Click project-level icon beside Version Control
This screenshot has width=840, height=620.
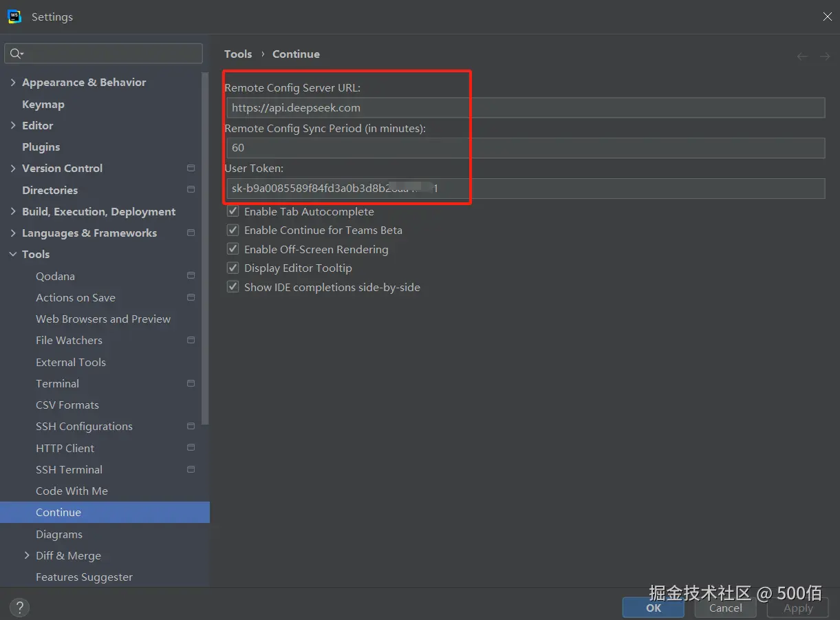[191, 168]
